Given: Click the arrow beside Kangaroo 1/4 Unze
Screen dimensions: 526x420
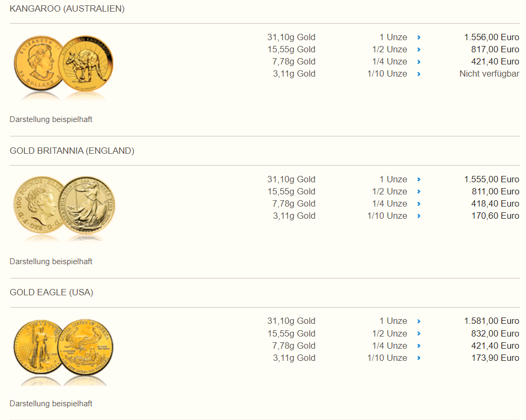Looking at the screenshot, I should (x=419, y=62).
